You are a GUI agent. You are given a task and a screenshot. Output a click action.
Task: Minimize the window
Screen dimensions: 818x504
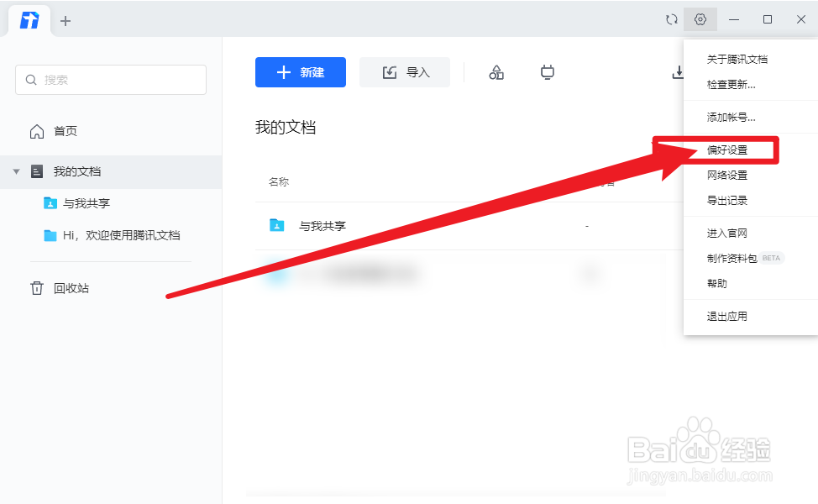pos(734,19)
